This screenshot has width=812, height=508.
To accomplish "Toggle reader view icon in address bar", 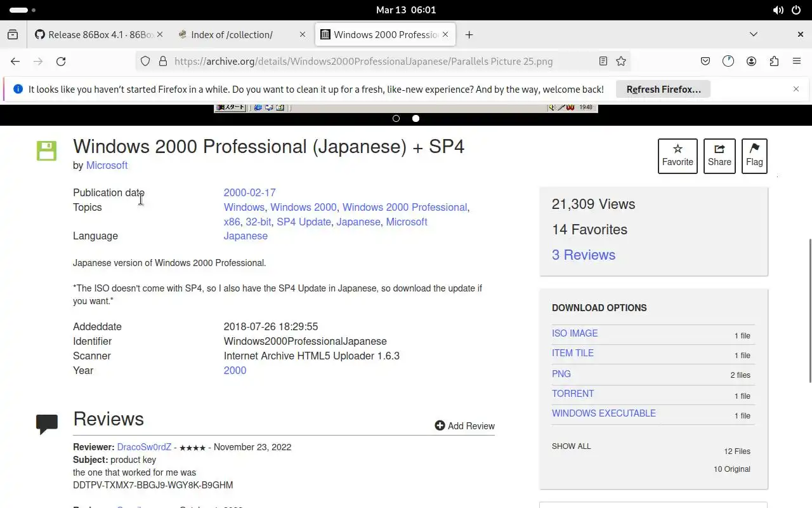I will tap(603, 61).
